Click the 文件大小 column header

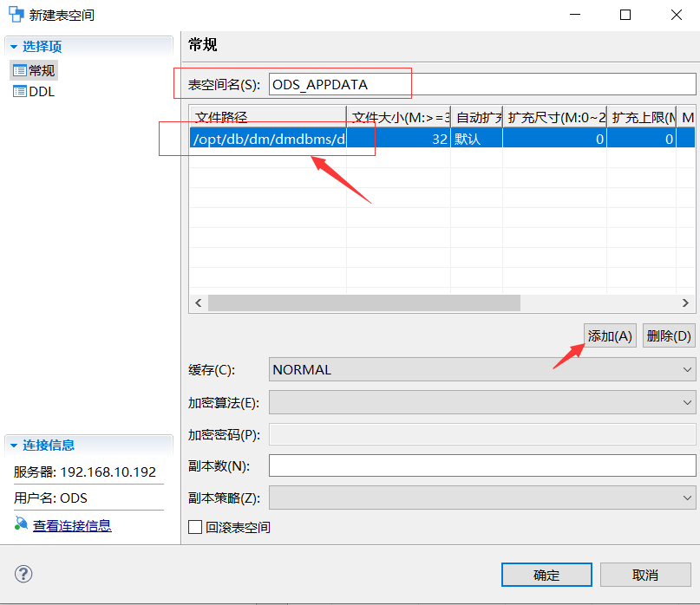(398, 117)
